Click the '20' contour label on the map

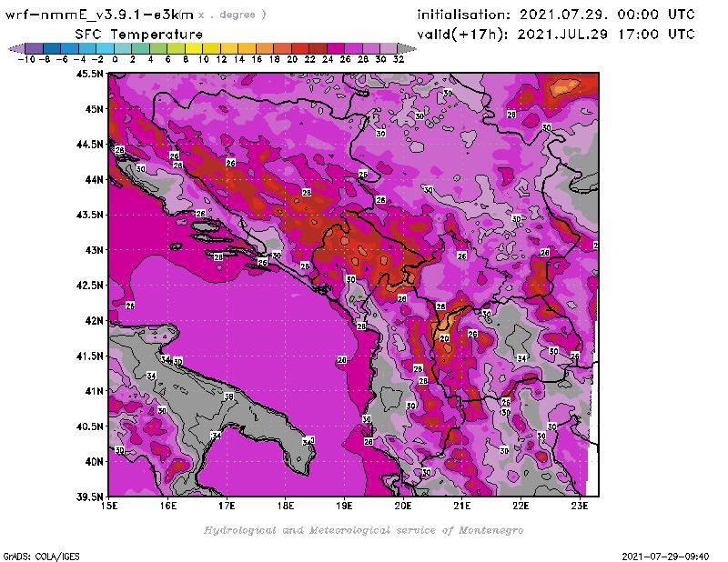coord(444,339)
